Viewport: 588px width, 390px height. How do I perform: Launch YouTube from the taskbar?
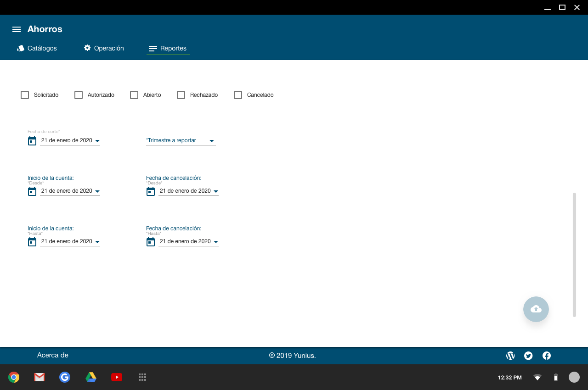pyautogui.click(x=117, y=377)
